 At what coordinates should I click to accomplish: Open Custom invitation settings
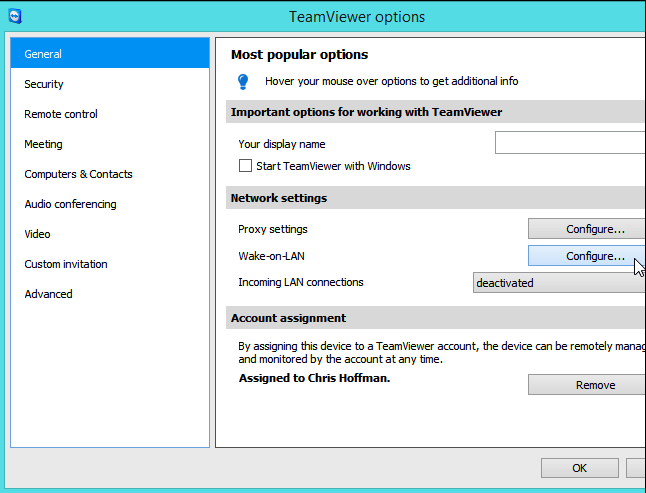[x=110, y=264]
